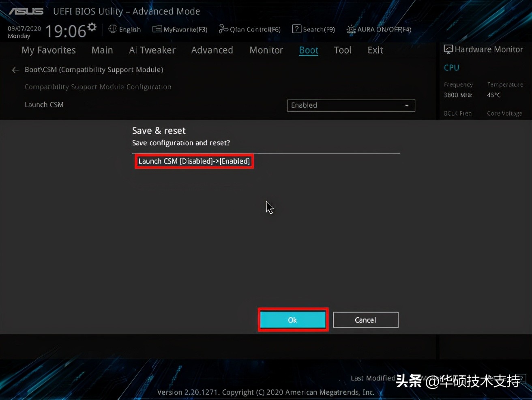Viewport: 532px width, 400px height.
Task: Toggle AURA lighting via AURA ON/OFF icon
Action: (x=350, y=29)
